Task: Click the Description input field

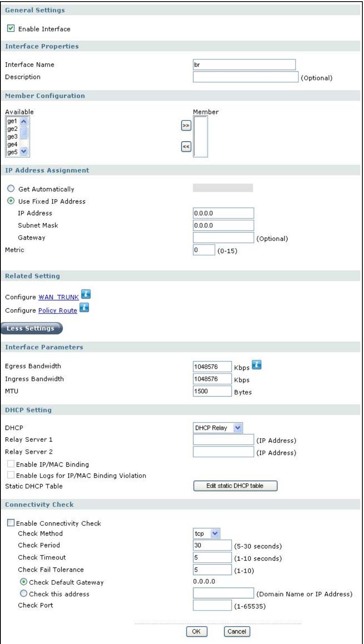Action: coord(245,77)
